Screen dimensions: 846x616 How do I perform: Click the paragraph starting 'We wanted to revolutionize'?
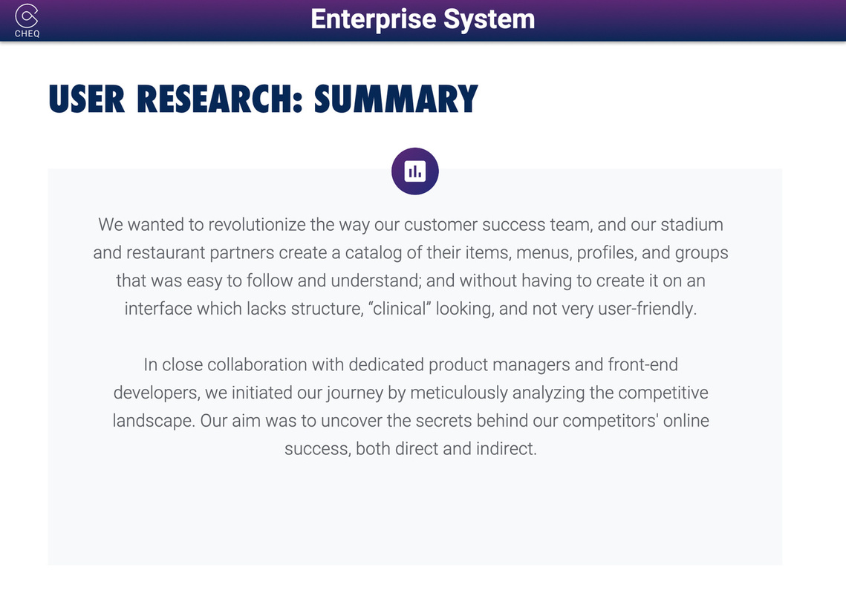point(411,266)
